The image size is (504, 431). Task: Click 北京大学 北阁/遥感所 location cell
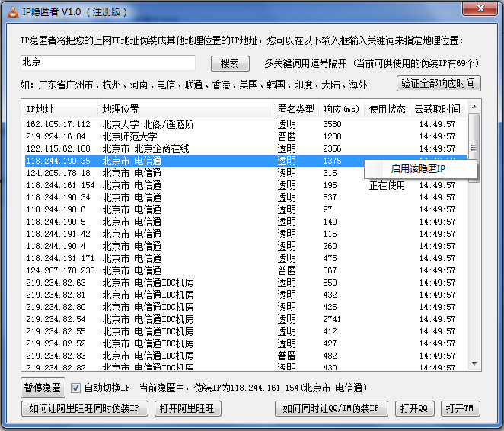pos(148,124)
